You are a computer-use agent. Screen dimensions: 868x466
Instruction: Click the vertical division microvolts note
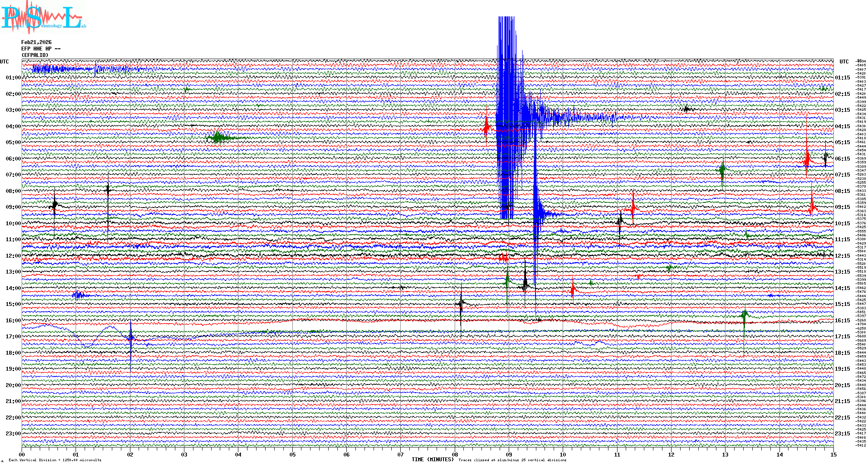[x=55, y=460]
